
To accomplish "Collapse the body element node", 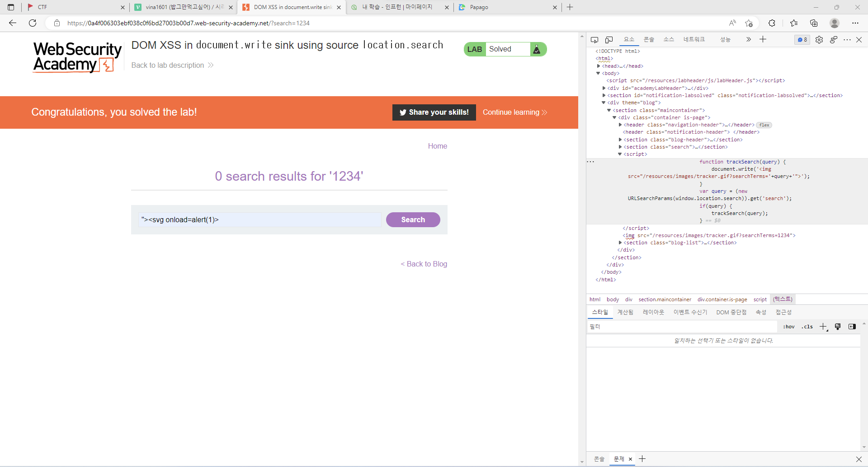I will pyautogui.click(x=598, y=73).
